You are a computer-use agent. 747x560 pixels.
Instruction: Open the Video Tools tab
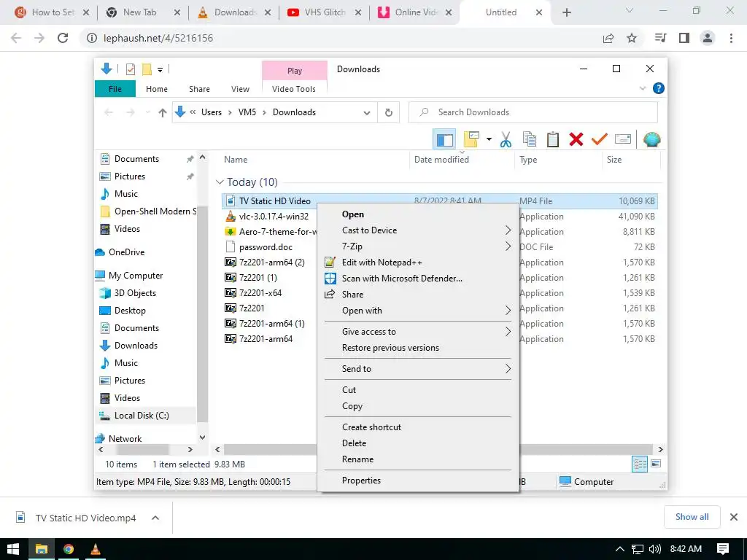294,89
